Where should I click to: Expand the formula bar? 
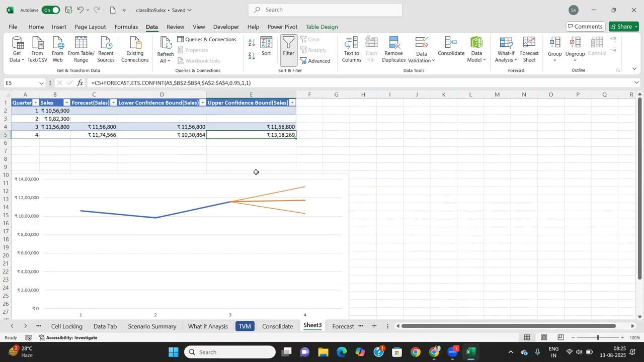pos(637,82)
